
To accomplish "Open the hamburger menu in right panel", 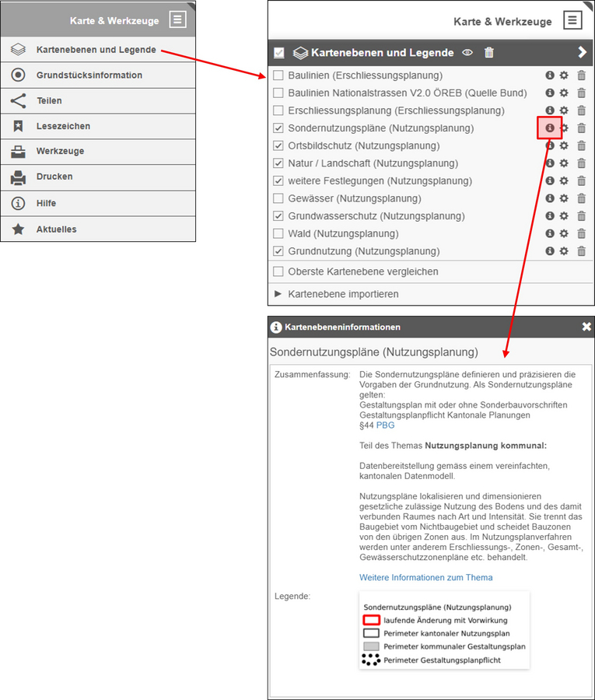I will (x=572, y=20).
